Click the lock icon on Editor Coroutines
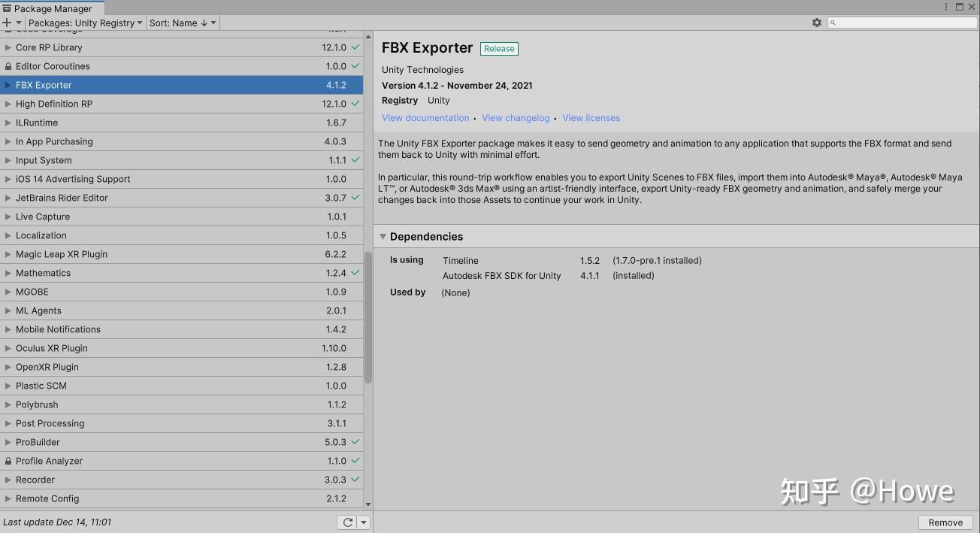Screen dimensions: 980x533 7,66
